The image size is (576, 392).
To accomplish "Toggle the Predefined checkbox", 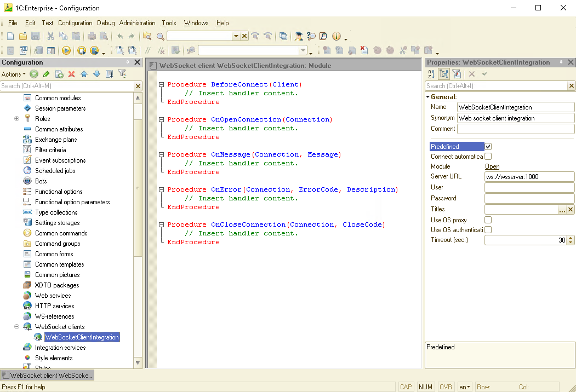I will [x=488, y=146].
